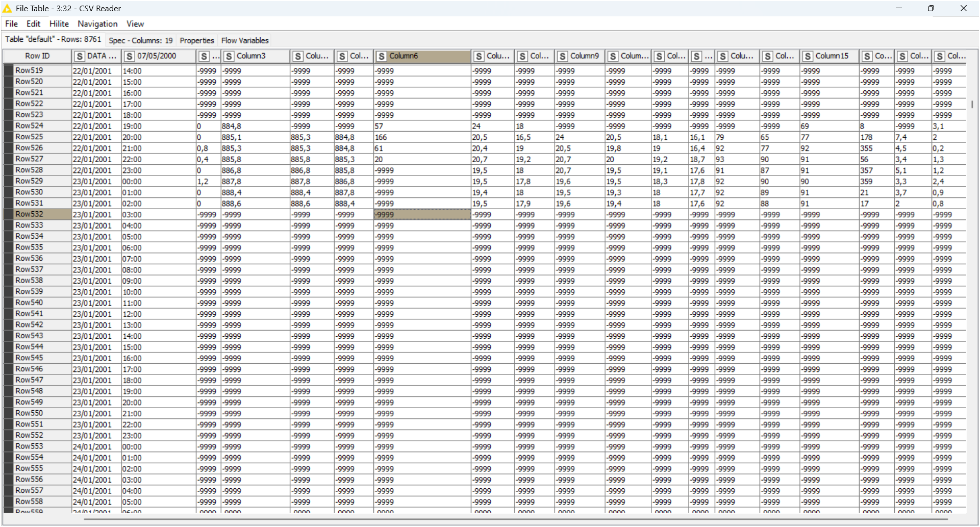This screenshot has height=527, width=980.
Task: Click the horizontal scrollbar at bottom
Action: click(x=510, y=519)
